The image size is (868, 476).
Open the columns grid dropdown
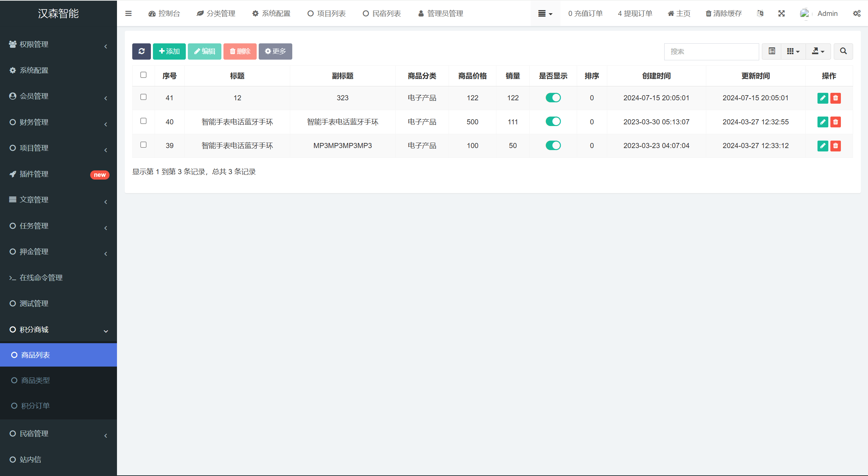pos(793,51)
